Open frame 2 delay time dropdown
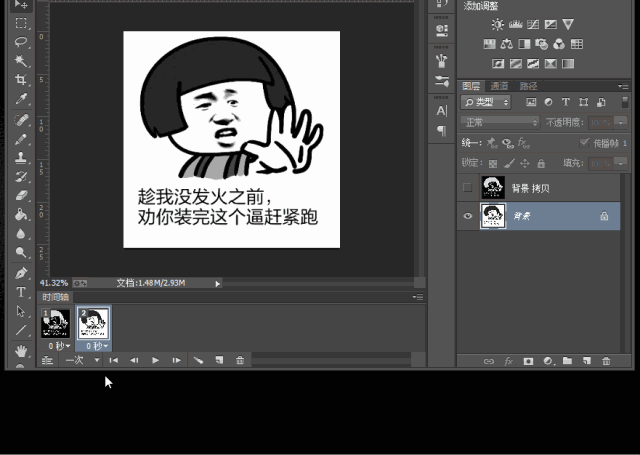 pos(97,346)
